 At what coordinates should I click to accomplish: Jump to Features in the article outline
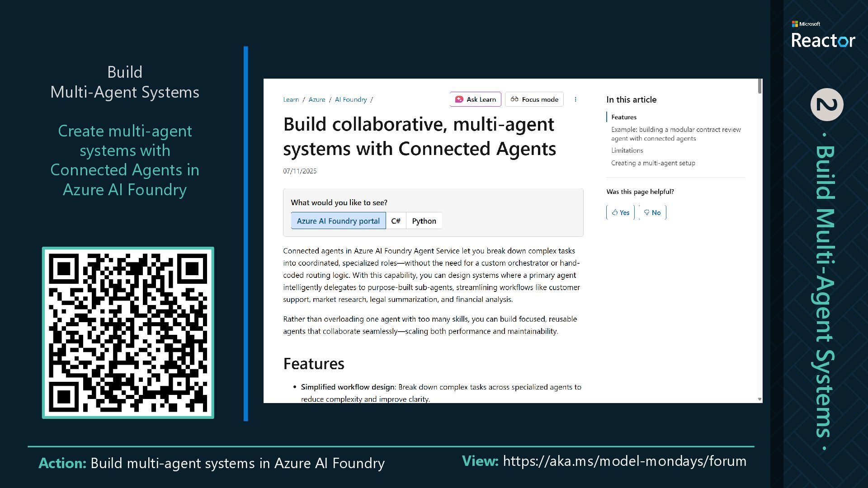point(624,117)
